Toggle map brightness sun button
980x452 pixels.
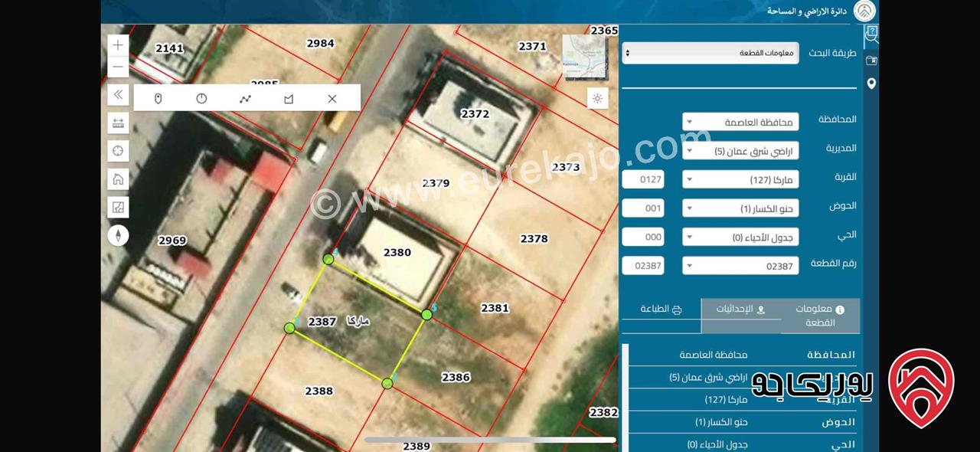597,98
